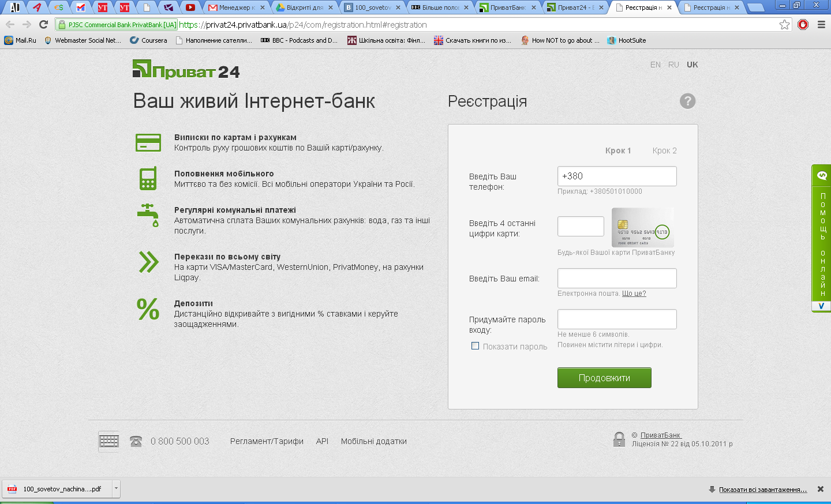
Task: Switch language to EN
Action: (x=656, y=65)
